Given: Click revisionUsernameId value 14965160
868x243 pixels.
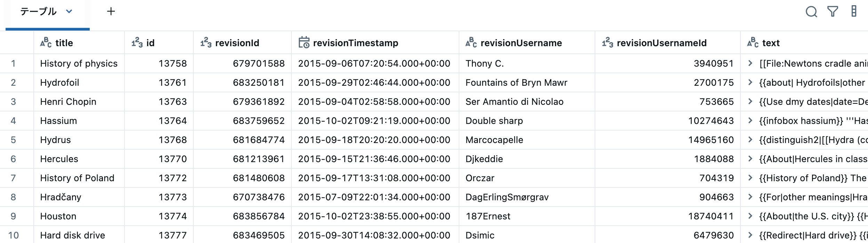Looking at the screenshot, I should click(711, 140).
